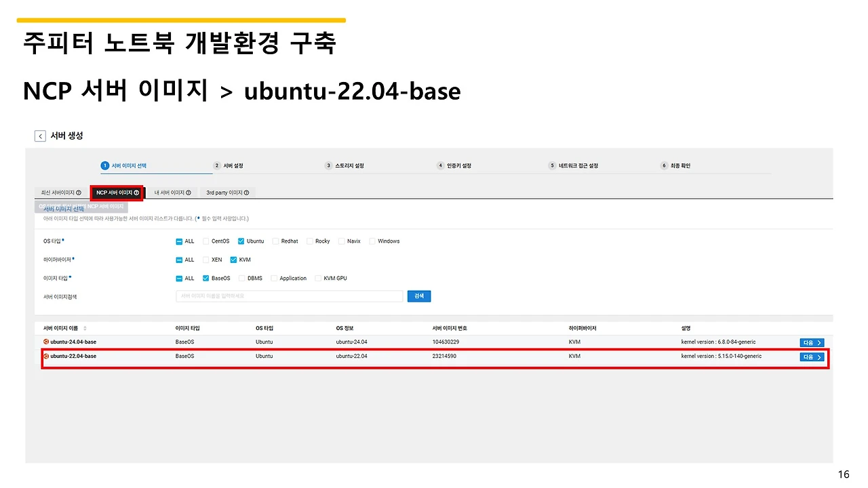Go to step 1 서버 이미지 선택
Viewport: 868px width, 488px height.
pyautogui.click(x=124, y=165)
